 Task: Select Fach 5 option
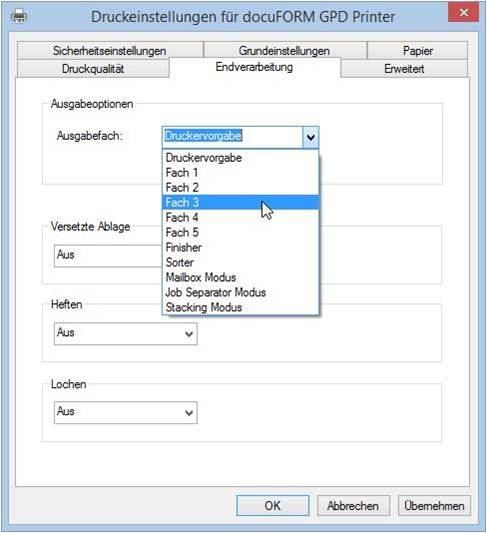[241, 233]
